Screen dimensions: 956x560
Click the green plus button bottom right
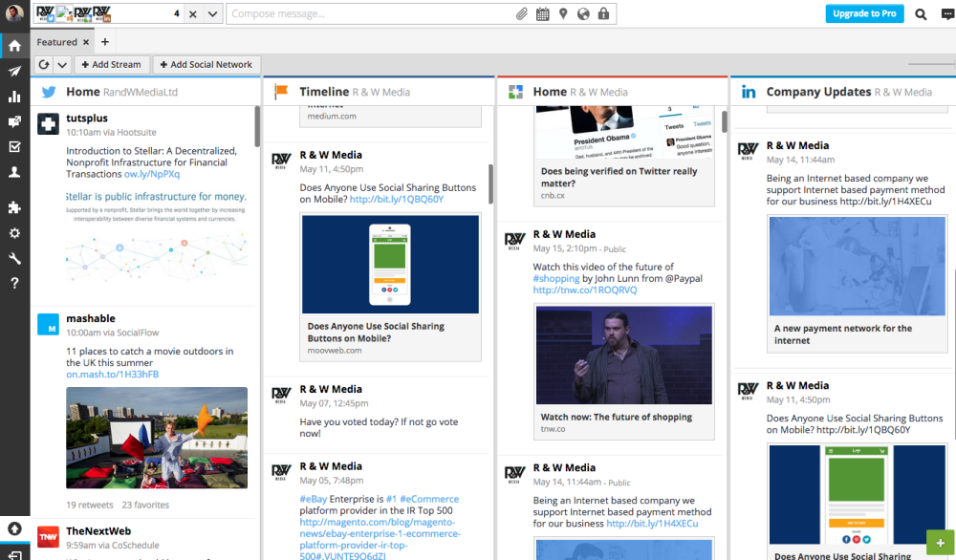[x=940, y=543]
